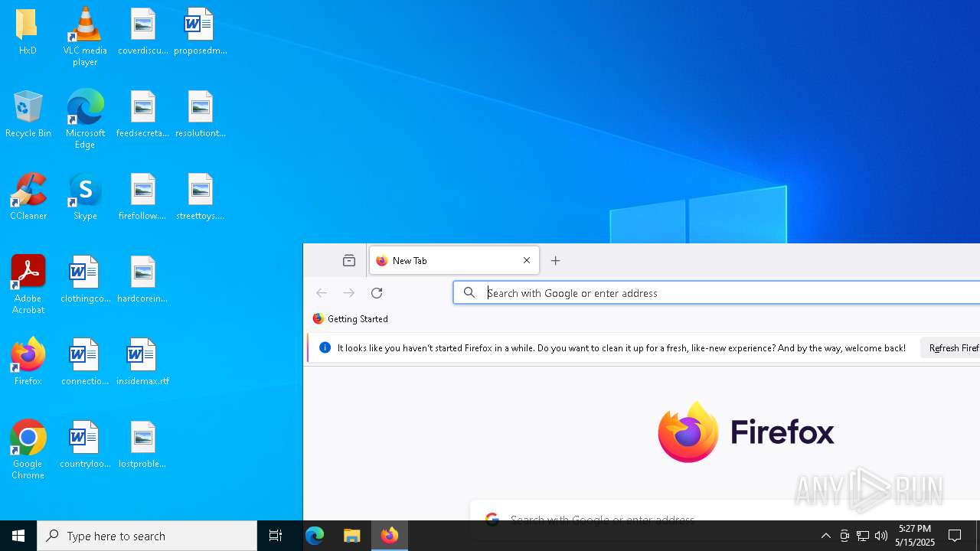This screenshot has height=551, width=980.
Task: Select the clothingco... Word document
Action: coord(85,280)
